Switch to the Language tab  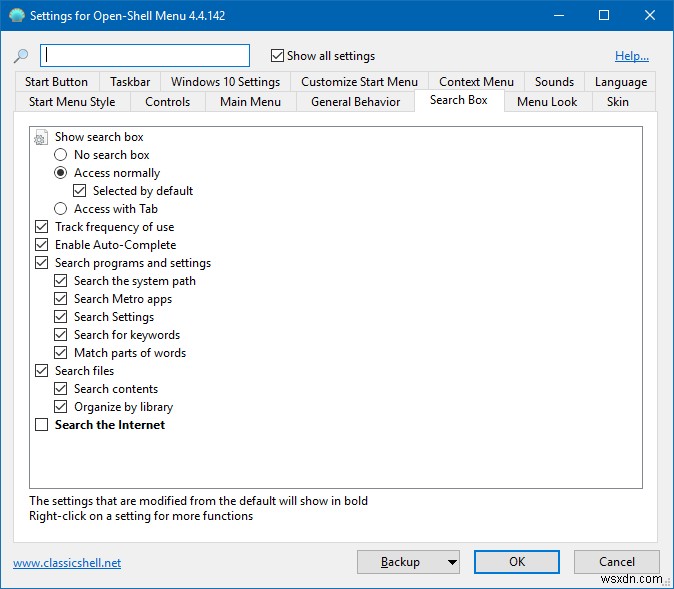pos(621,82)
